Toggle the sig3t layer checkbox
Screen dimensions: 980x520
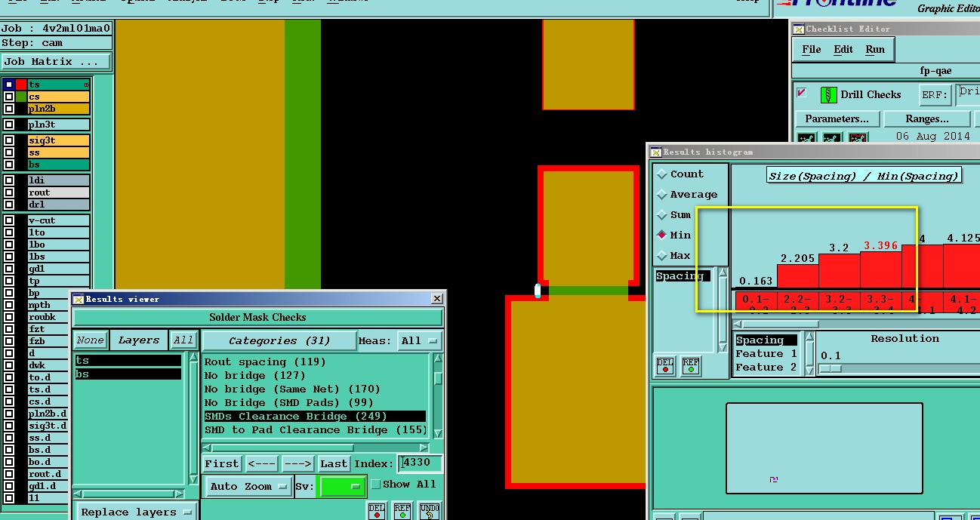[x=9, y=140]
